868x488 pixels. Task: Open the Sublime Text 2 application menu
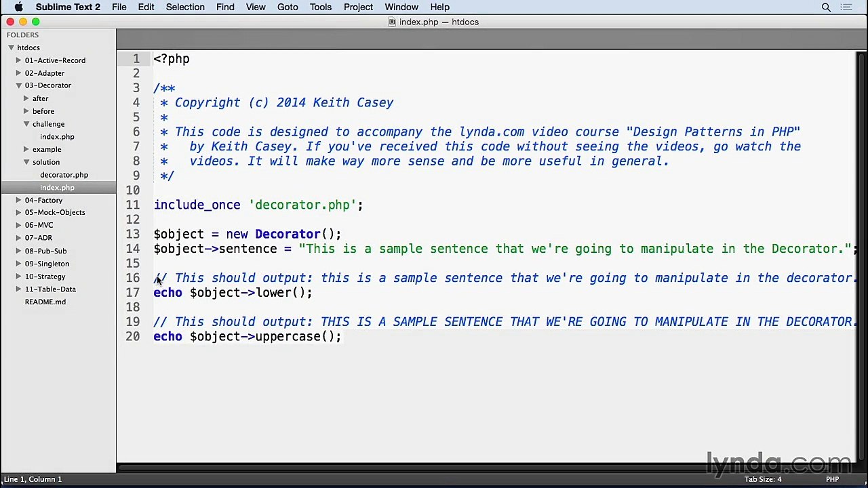click(x=68, y=7)
